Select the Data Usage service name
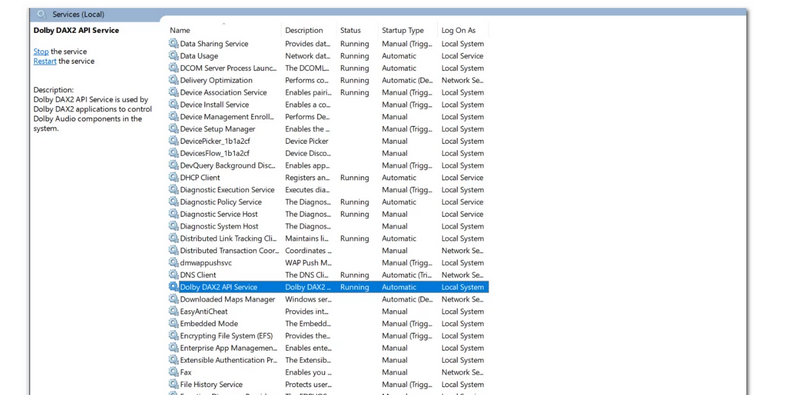799x395 pixels. click(199, 56)
